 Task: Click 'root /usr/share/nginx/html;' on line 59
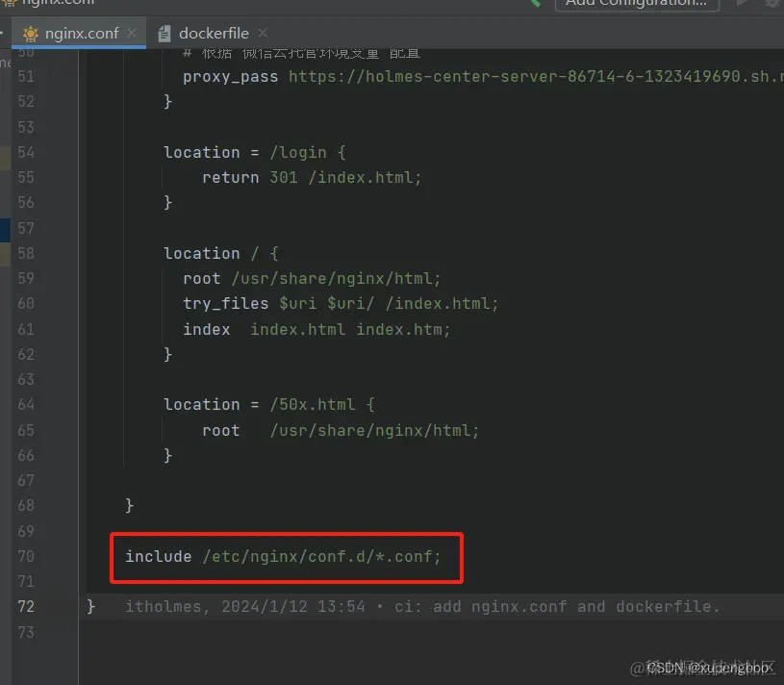(x=312, y=278)
